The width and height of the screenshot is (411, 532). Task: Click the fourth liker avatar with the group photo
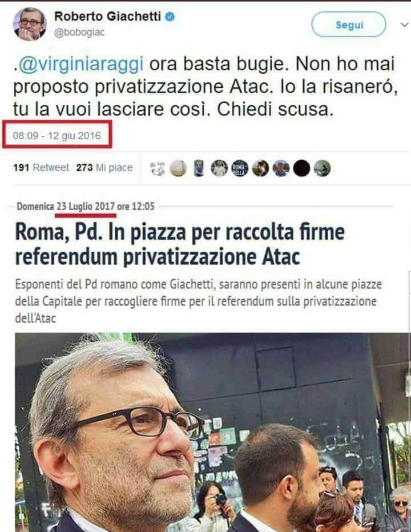pos(219,168)
